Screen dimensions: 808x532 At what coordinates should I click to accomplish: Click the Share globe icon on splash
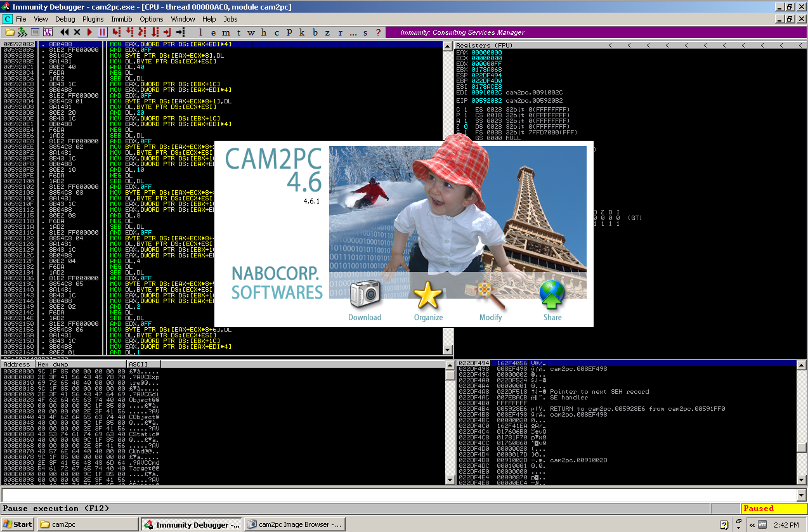[552, 294]
